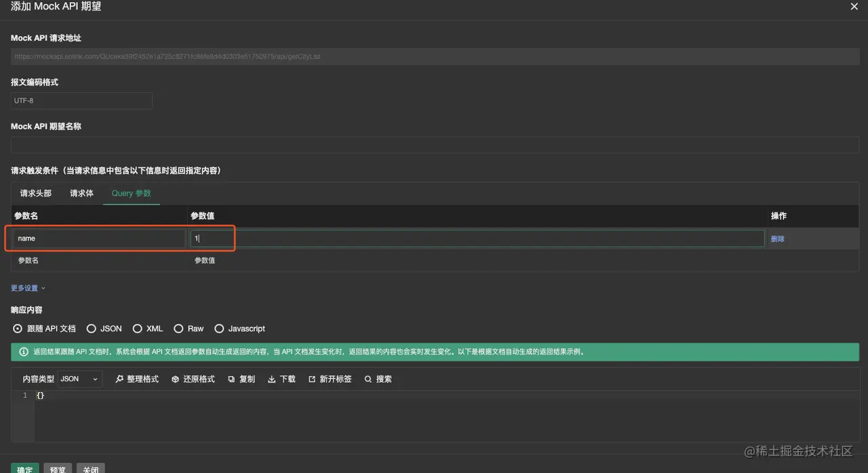
Task: Click the 还原格式 cube icon
Action: [x=175, y=379]
